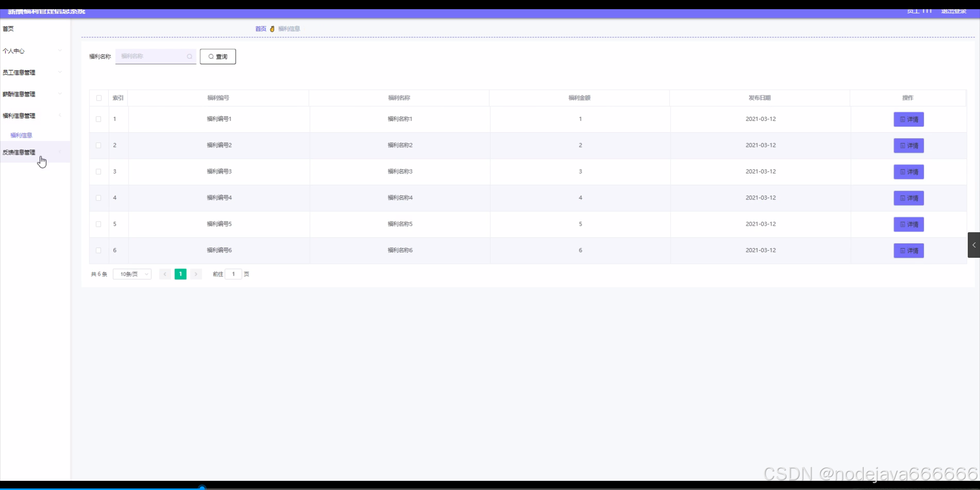Click the magnifier icon inside the 福利名称 field
The image size is (980, 490).
[189, 57]
